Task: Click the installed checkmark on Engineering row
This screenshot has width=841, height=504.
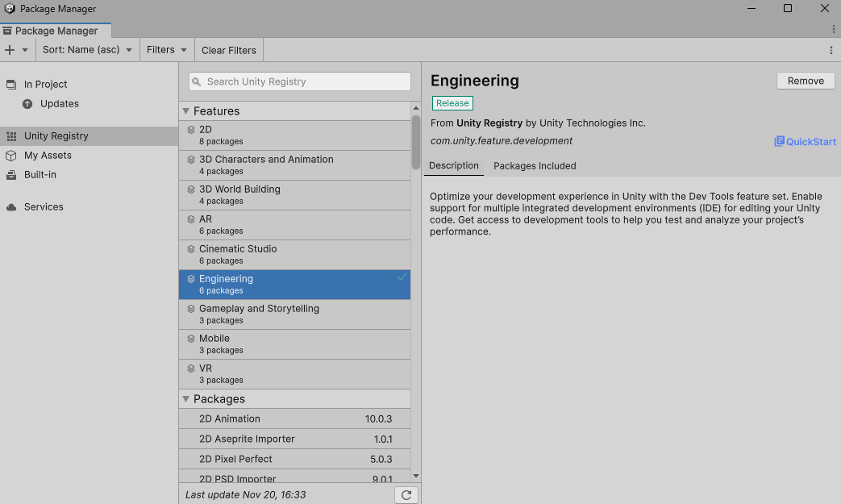Action: click(x=402, y=277)
